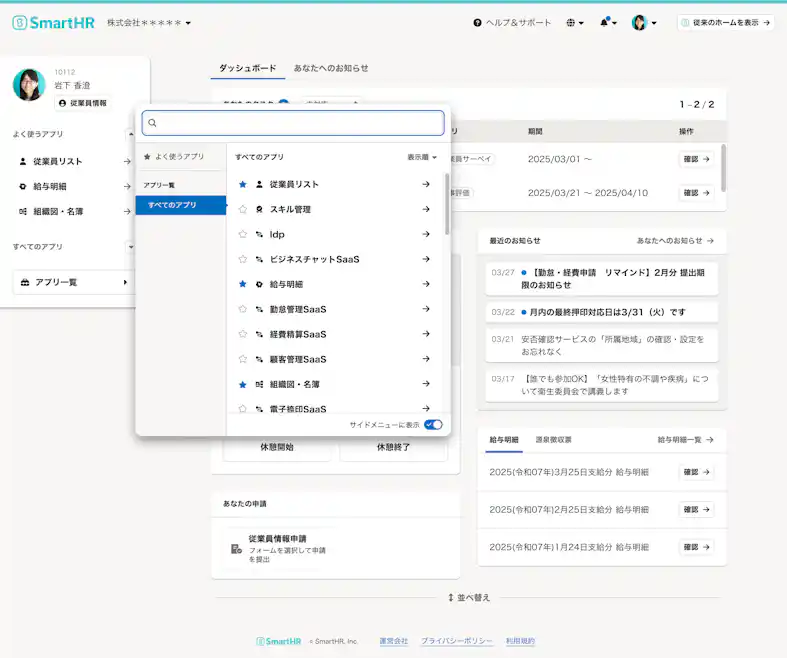
Task: Open あなたへのお知らせ link in 最近のお知らせ
Action: (675, 241)
